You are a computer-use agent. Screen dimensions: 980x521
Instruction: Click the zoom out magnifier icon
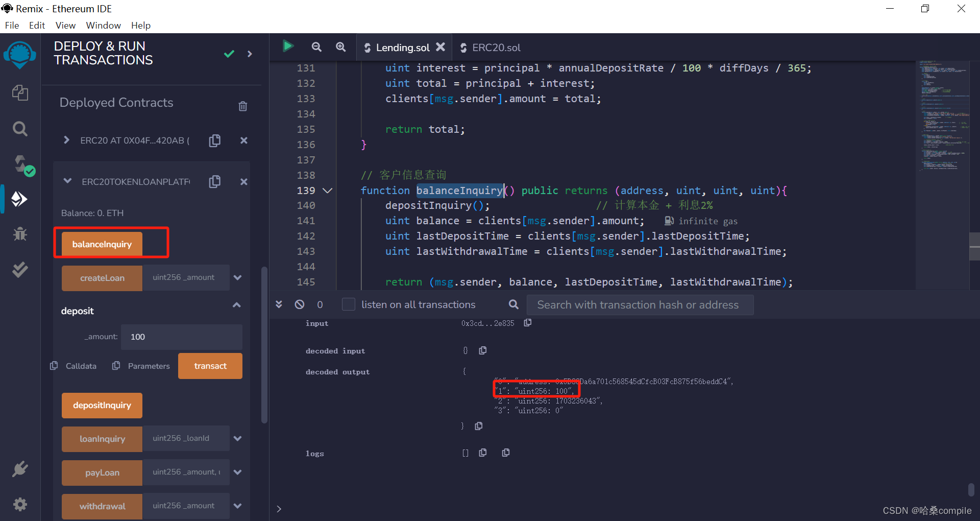[316, 47]
